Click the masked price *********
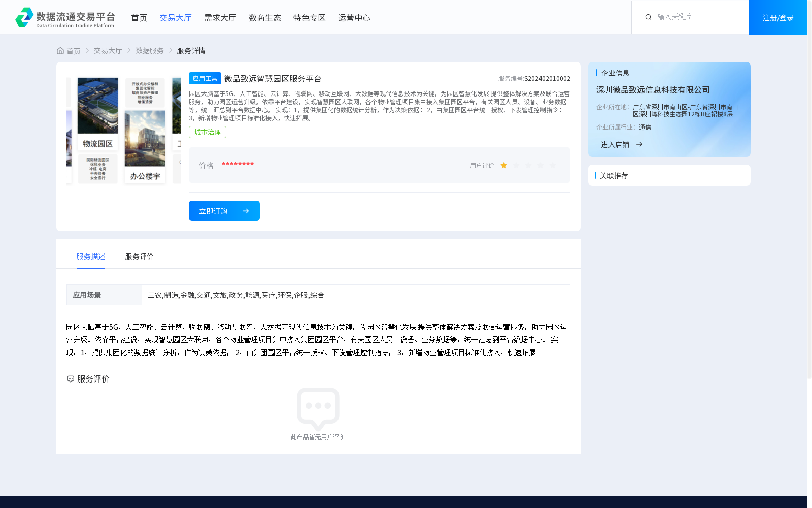This screenshot has height=508, width=812. pos(238,164)
